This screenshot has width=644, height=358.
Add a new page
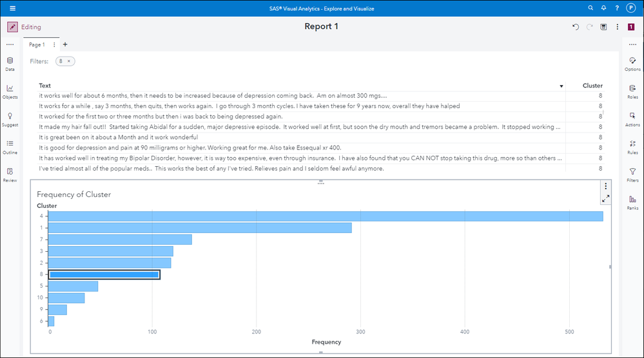pos(65,44)
